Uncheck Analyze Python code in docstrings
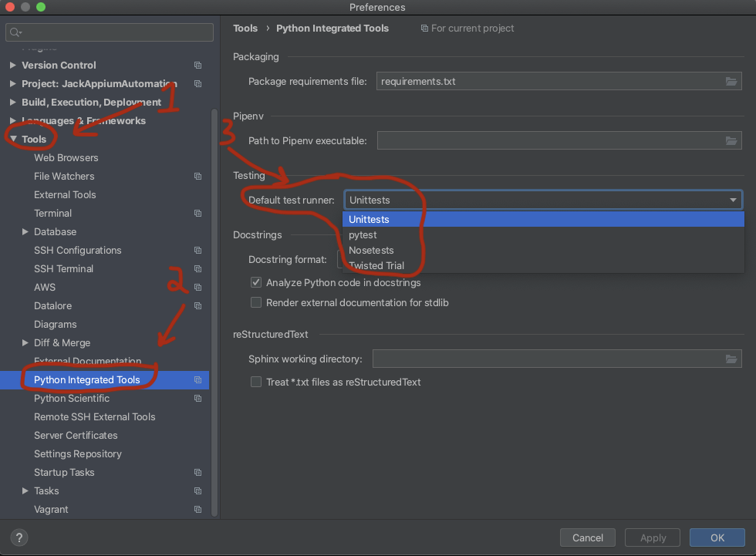The height and width of the screenshot is (556, 756). click(255, 282)
